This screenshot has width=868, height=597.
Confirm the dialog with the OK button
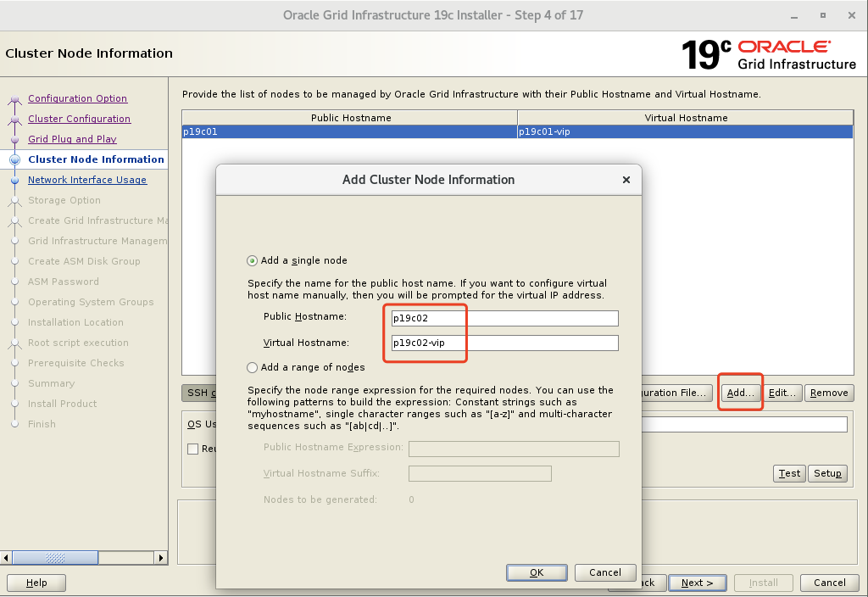click(x=537, y=572)
